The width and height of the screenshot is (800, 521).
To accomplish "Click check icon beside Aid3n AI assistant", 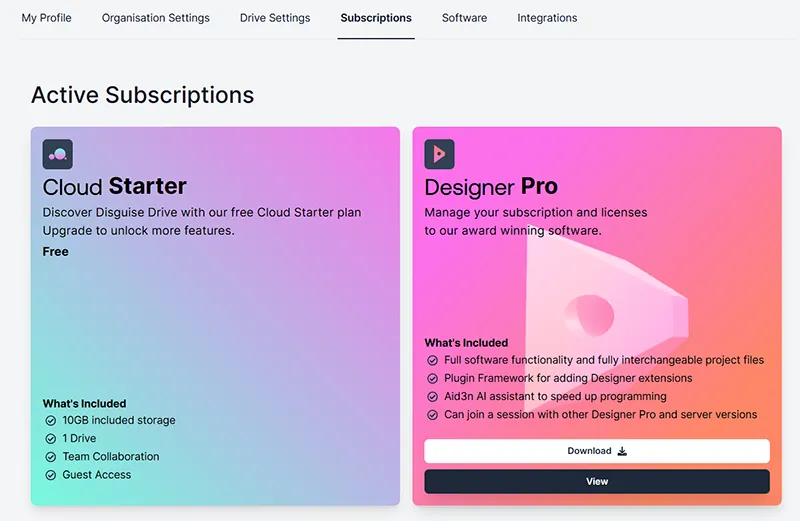I will [432, 396].
